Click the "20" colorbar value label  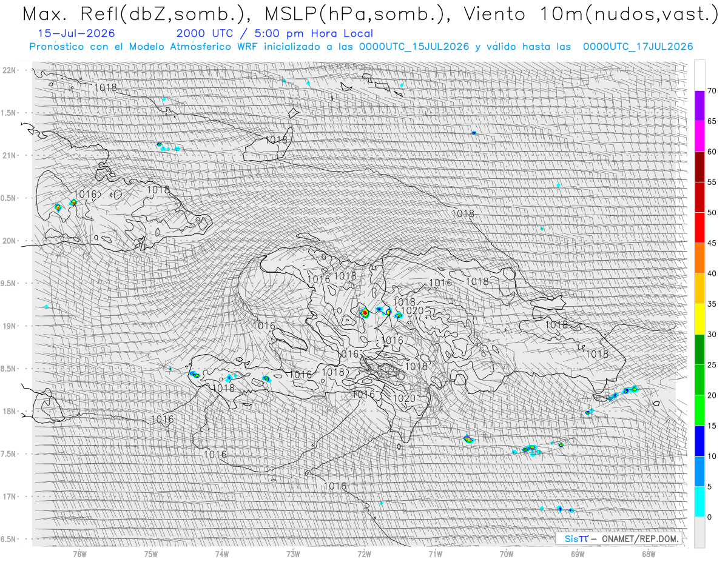click(712, 395)
